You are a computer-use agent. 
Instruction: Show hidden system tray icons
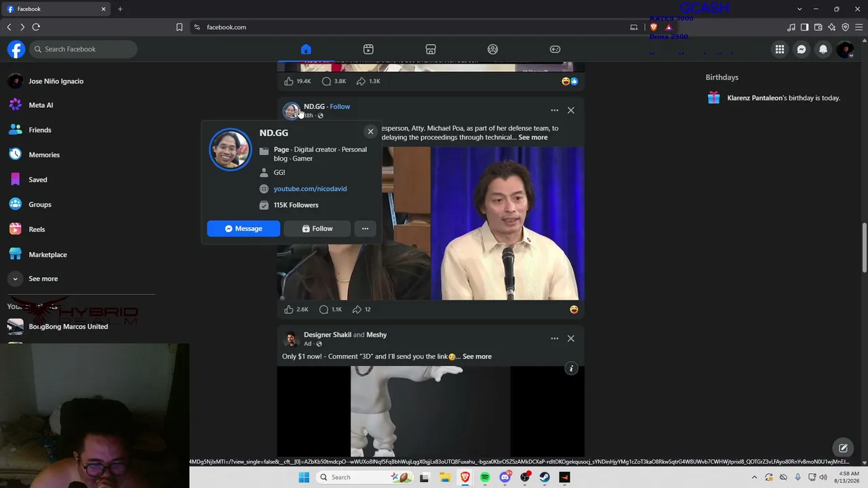(x=755, y=477)
